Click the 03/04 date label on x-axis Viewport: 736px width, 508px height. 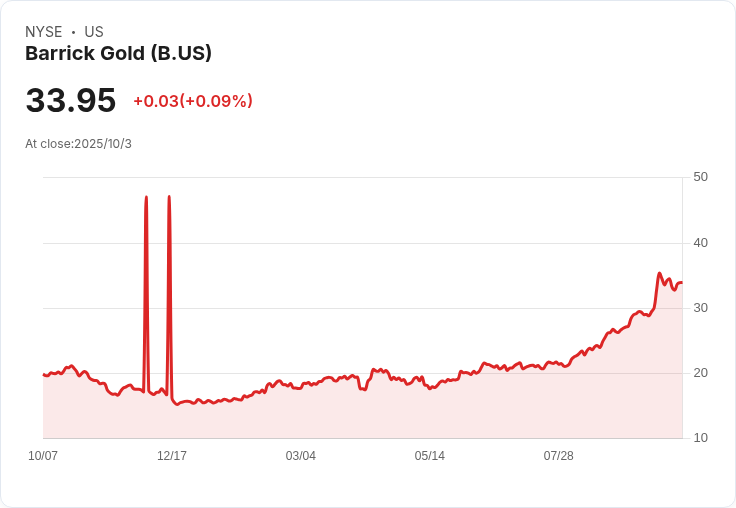click(300, 455)
